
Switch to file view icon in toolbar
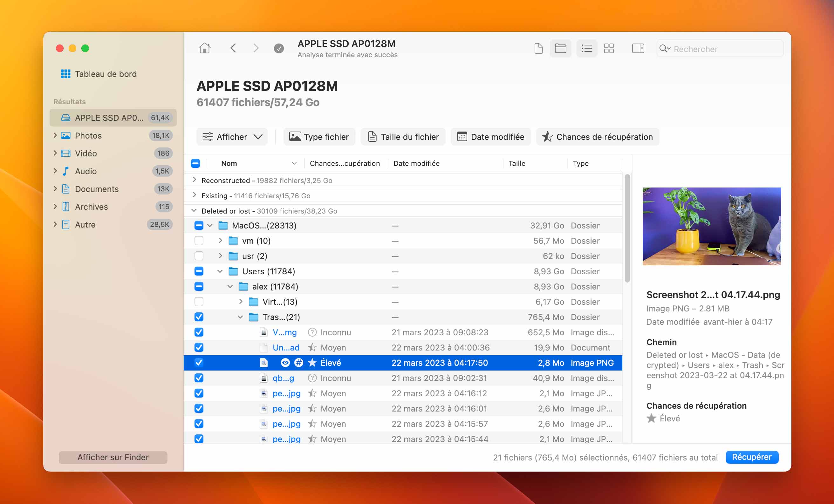(x=538, y=48)
